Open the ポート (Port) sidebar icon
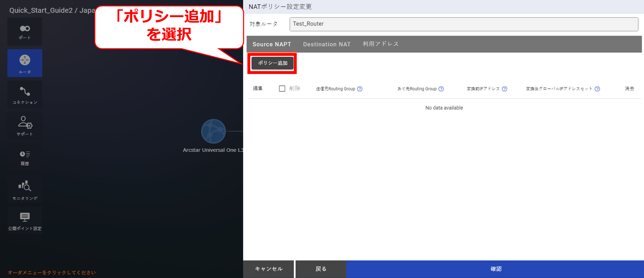Viewport: 644px width, 278px height. pyautogui.click(x=25, y=32)
